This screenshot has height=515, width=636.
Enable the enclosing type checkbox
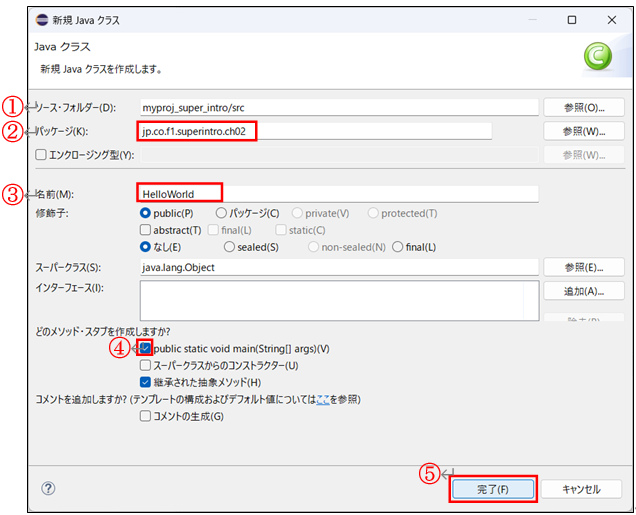[41, 155]
